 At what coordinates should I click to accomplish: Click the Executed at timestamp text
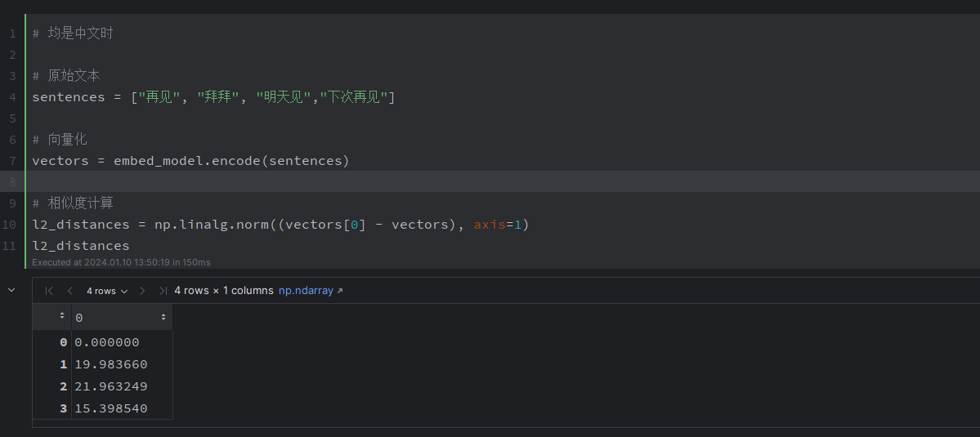[x=121, y=262]
